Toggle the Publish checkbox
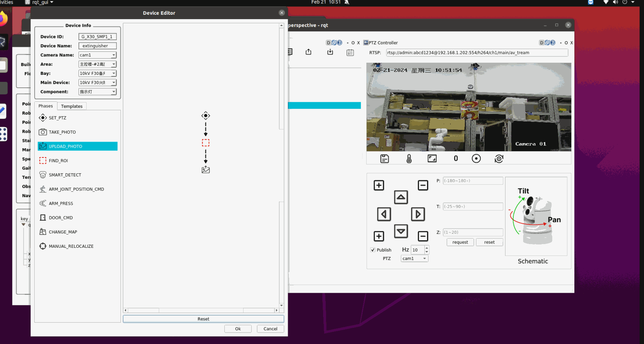The height and width of the screenshot is (344, 644). (373, 250)
